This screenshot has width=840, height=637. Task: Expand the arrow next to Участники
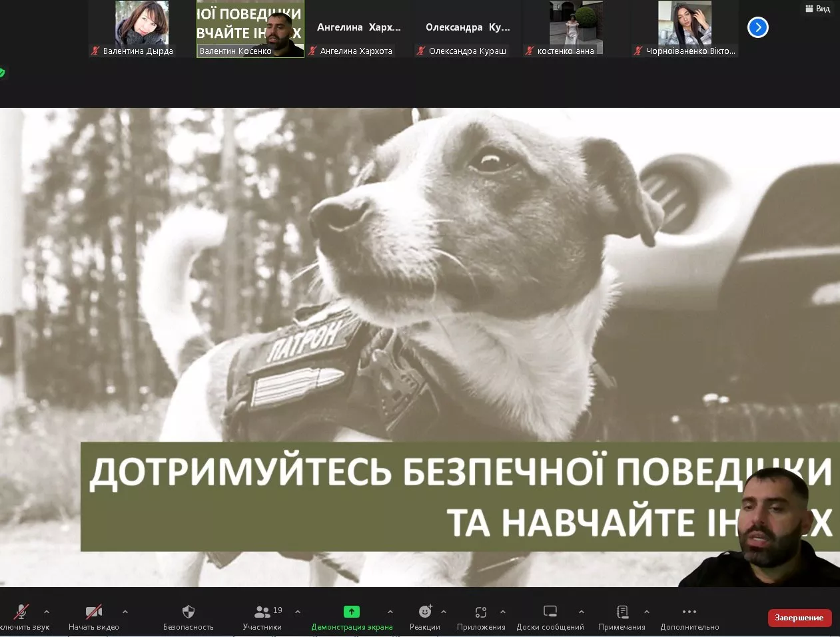pyautogui.click(x=298, y=612)
